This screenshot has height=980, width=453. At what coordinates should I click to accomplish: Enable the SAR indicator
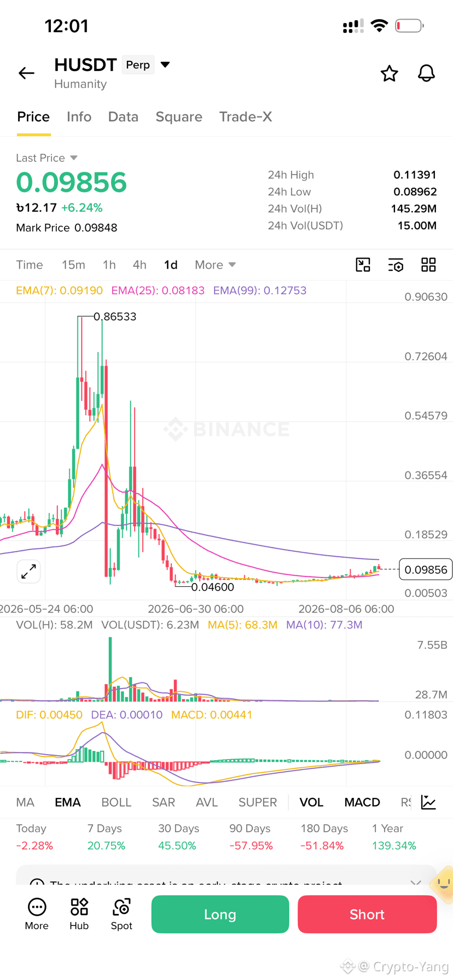coord(164,802)
